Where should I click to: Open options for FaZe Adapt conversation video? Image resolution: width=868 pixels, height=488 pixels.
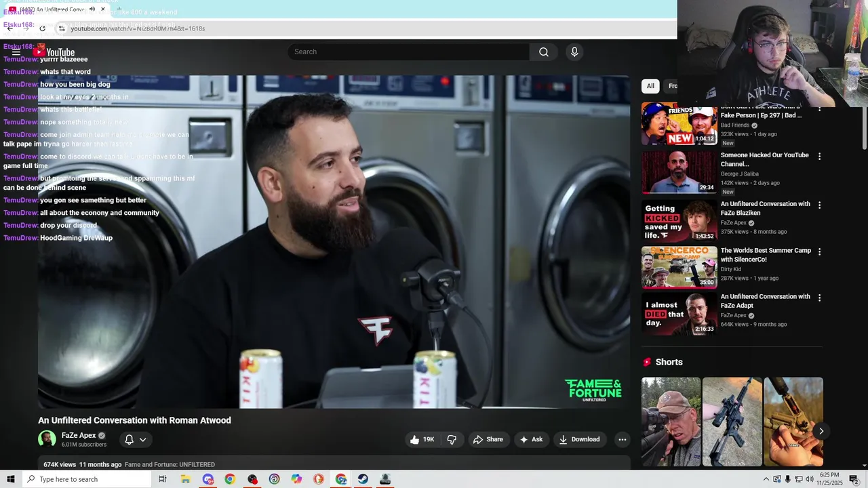819,298
